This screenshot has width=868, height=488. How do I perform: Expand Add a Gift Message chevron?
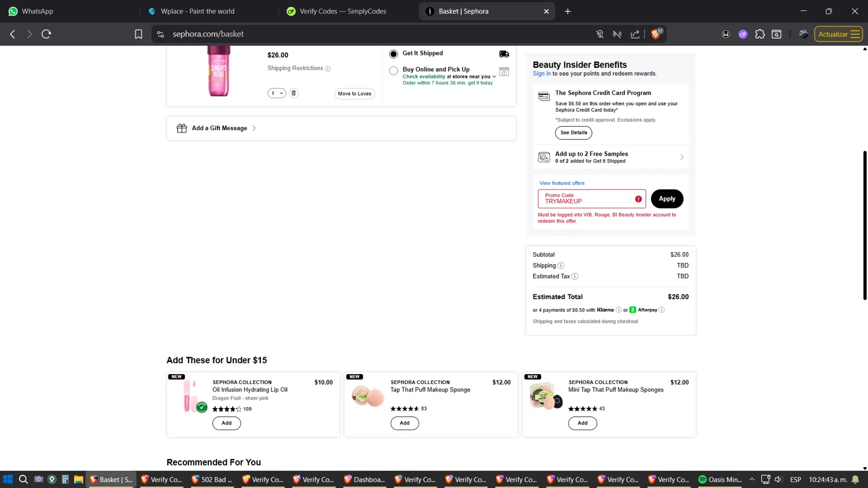pos(254,128)
